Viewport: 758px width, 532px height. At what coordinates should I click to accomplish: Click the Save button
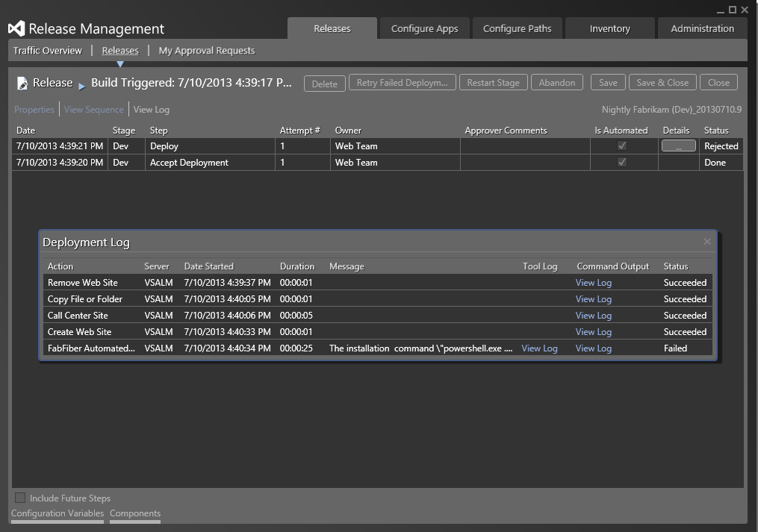pyautogui.click(x=608, y=83)
